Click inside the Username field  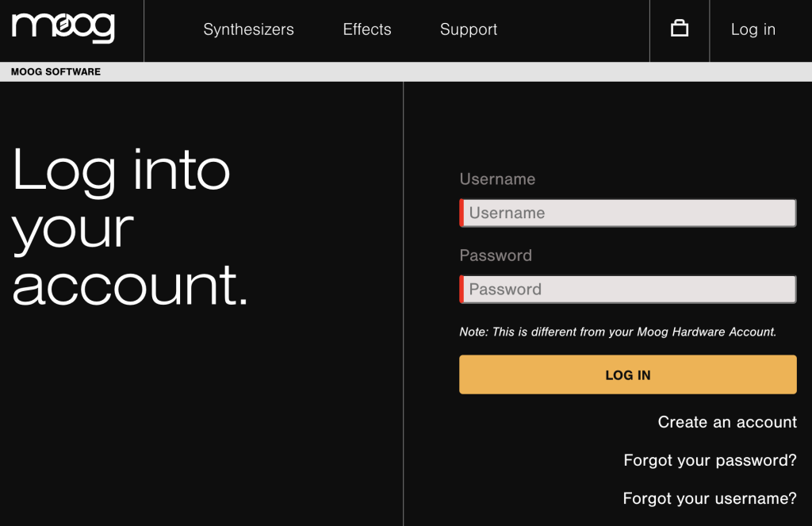[x=628, y=213]
